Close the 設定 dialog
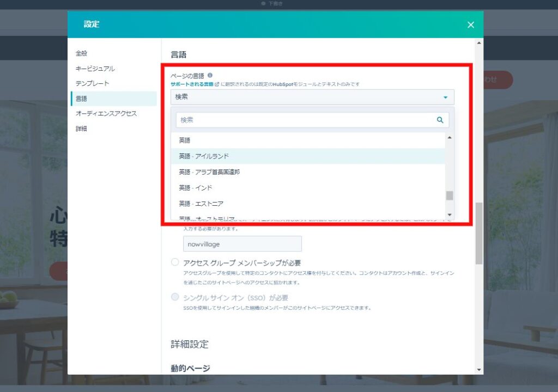 coord(470,24)
